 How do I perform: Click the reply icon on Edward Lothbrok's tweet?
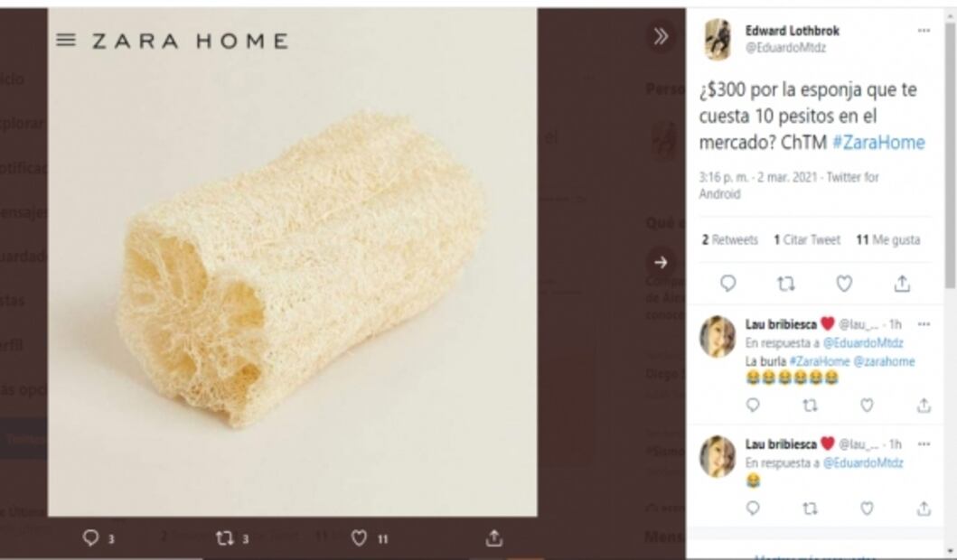(x=729, y=284)
